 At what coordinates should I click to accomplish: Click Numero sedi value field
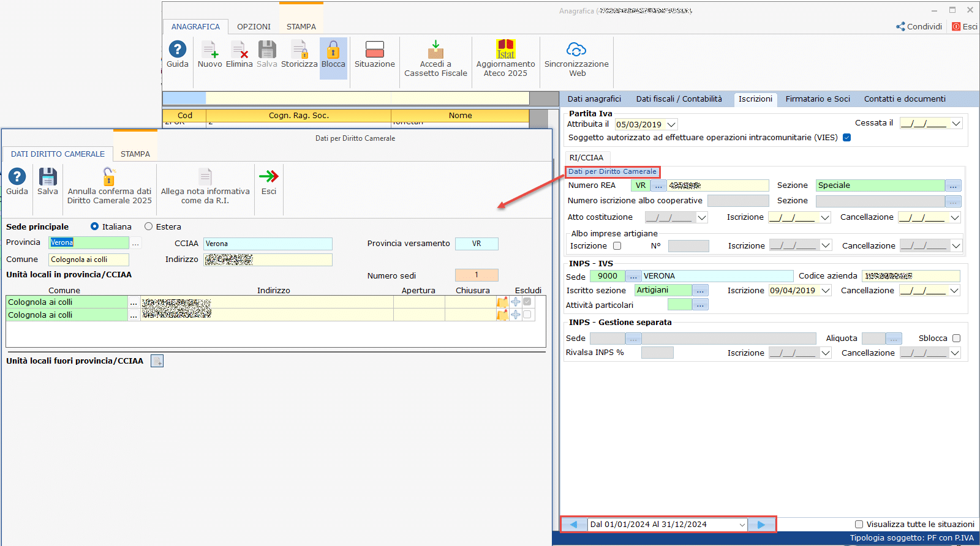click(477, 275)
